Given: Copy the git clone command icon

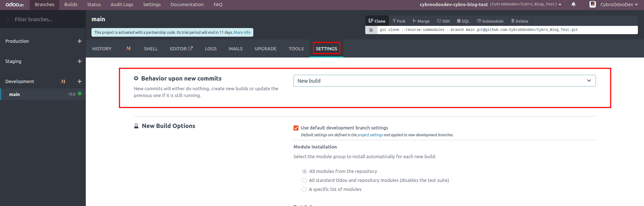Looking at the screenshot, I should pos(371,30).
